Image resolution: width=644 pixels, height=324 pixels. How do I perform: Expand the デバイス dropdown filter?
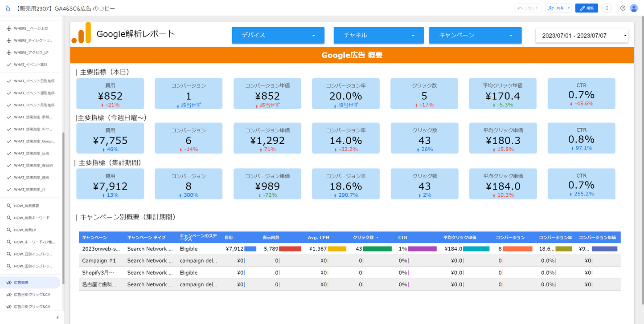277,35
